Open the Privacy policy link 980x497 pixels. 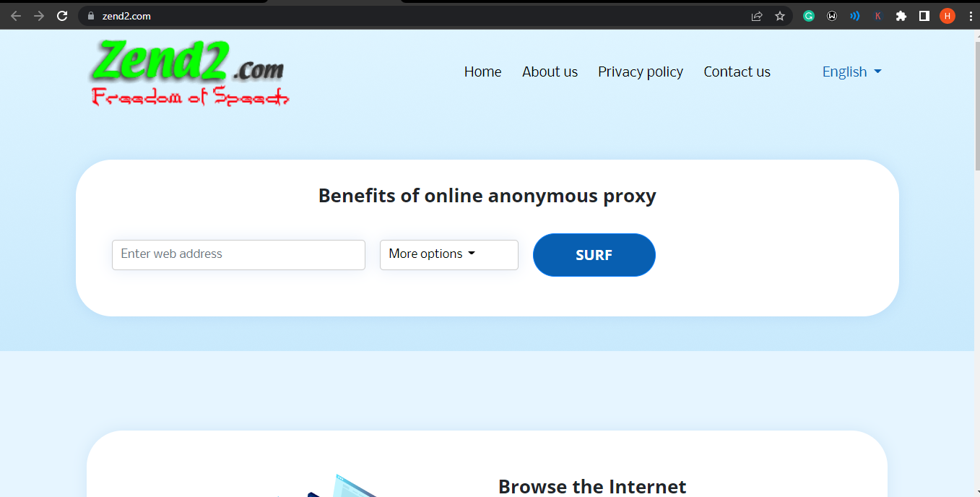pos(641,72)
